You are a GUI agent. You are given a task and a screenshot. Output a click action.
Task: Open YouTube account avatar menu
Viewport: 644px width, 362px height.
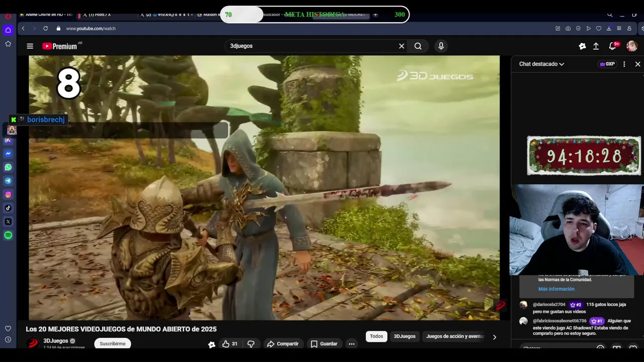coord(632,46)
